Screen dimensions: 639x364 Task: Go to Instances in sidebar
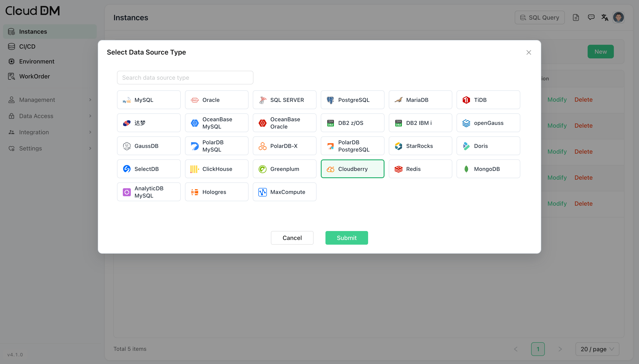click(x=50, y=32)
